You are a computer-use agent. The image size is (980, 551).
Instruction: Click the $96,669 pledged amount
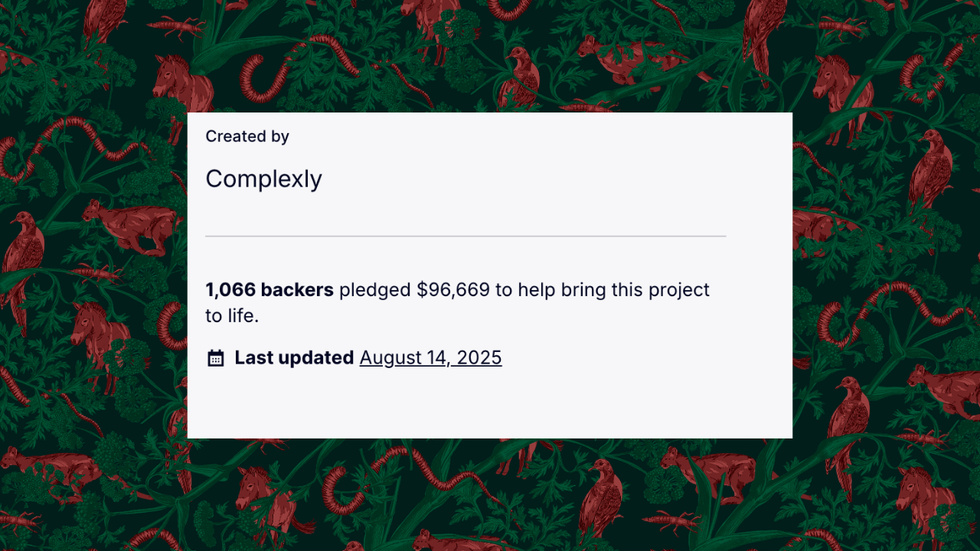(452, 290)
